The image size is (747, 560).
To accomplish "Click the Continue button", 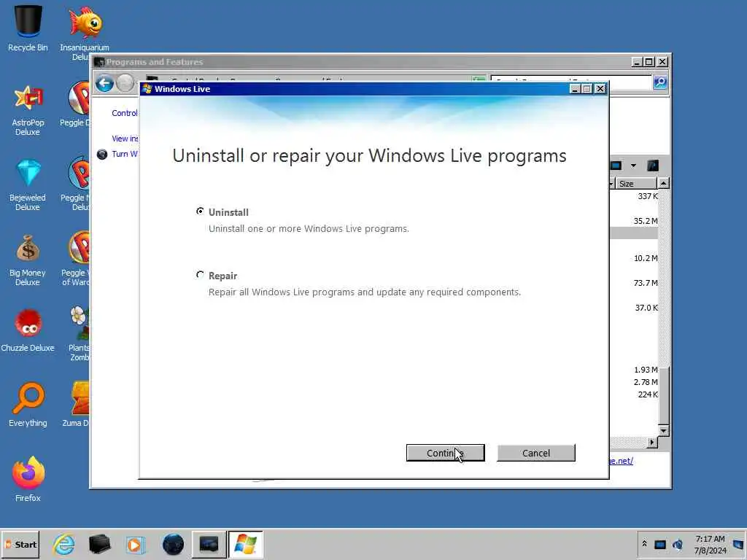I will 446,453.
